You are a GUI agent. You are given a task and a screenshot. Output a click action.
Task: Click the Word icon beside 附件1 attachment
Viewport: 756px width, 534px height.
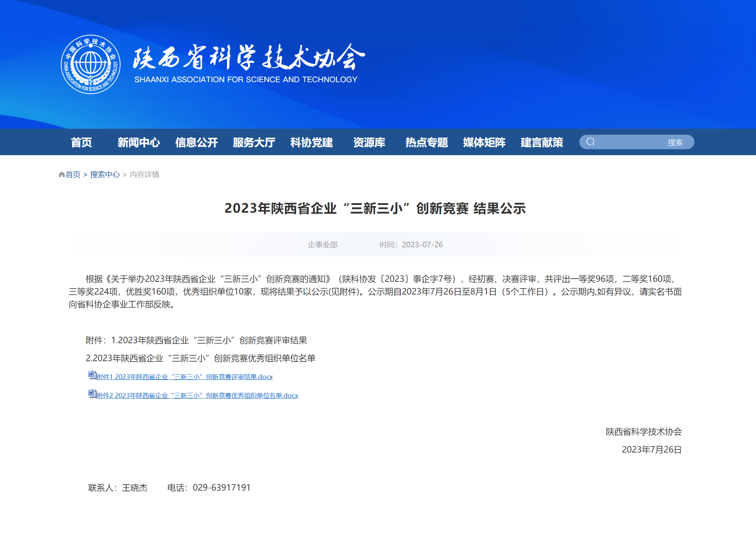pos(91,375)
